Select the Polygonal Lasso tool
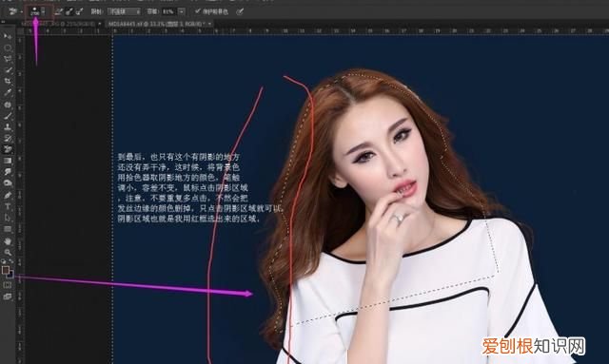609x364 pixels. click(8, 59)
